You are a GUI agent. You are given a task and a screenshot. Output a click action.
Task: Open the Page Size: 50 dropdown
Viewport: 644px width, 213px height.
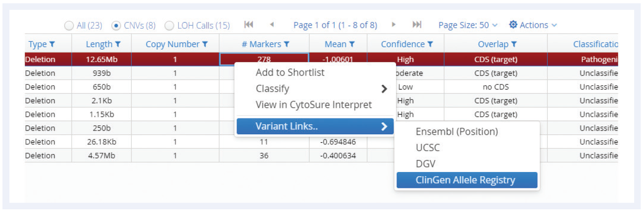tap(468, 25)
